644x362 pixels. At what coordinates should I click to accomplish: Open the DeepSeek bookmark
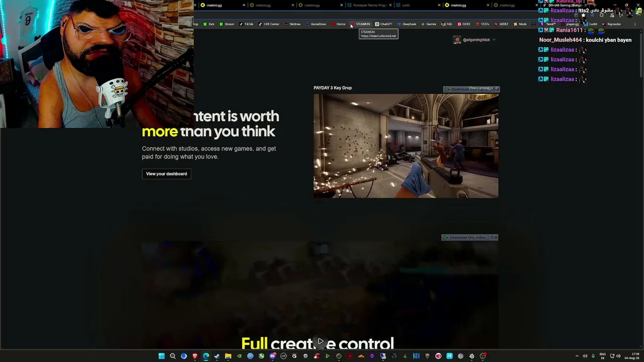tap(407, 24)
